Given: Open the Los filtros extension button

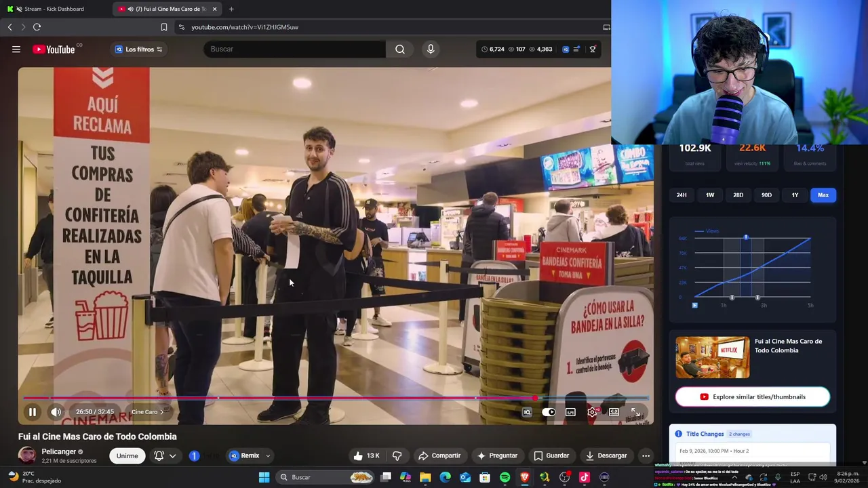Looking at the screenshot, I should 138,49.
